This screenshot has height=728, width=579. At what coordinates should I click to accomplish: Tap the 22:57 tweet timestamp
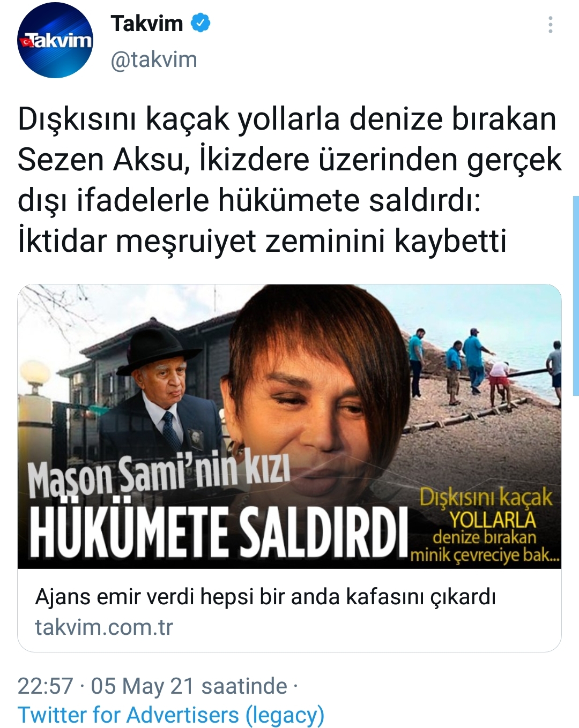(45, 686)
